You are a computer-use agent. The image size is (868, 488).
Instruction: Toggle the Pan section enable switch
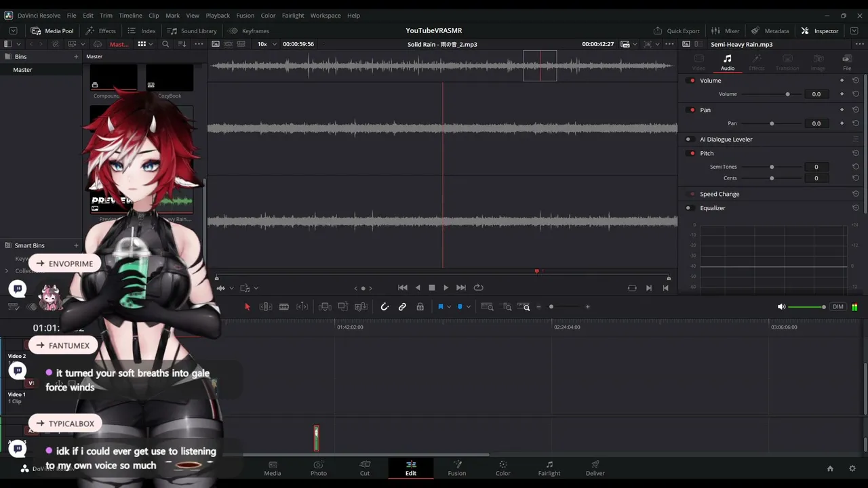coord(692,110)
